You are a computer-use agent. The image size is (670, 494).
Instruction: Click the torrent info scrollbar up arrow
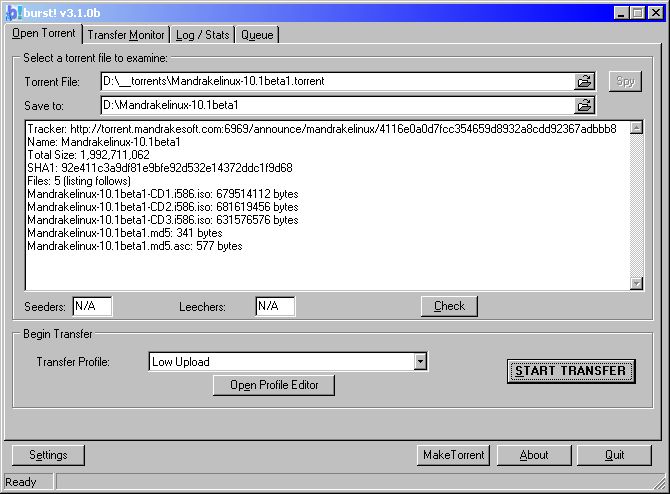coord(636,127)
